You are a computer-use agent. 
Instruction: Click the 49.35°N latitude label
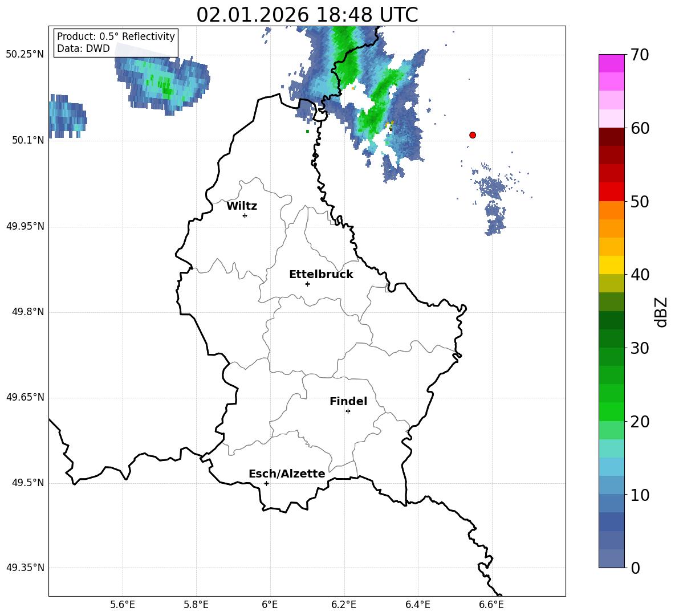[25, 568]
